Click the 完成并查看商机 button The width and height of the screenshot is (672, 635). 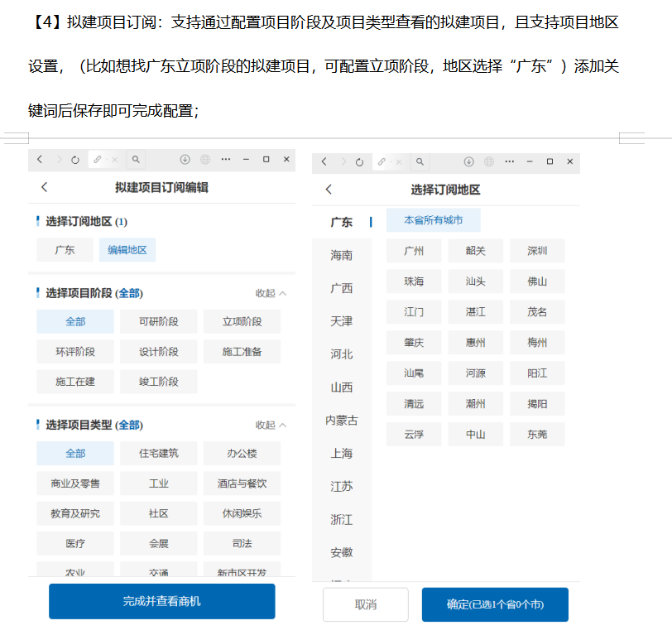click(x=161, y=600)
